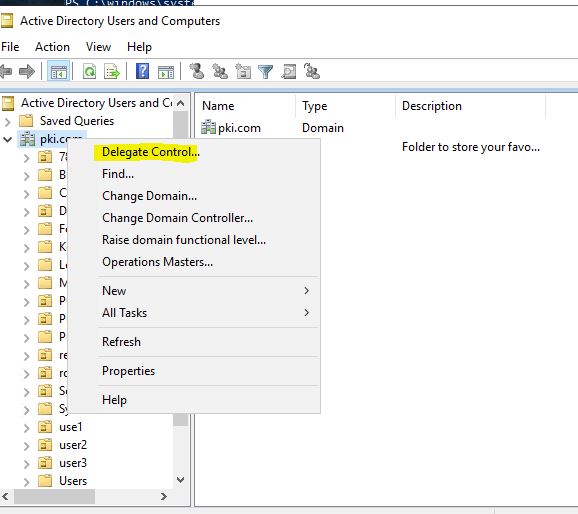Click the window title bar app icon

pos(7,21)
